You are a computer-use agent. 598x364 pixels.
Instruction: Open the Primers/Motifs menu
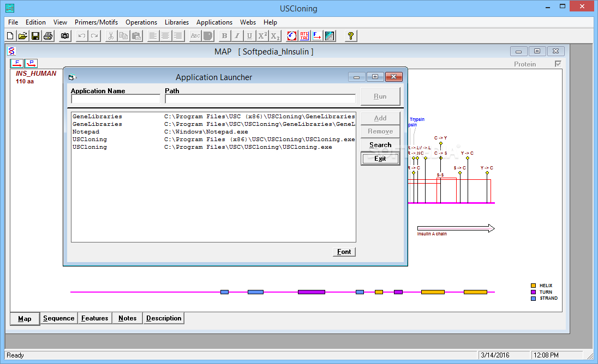(x=96, y=22)
